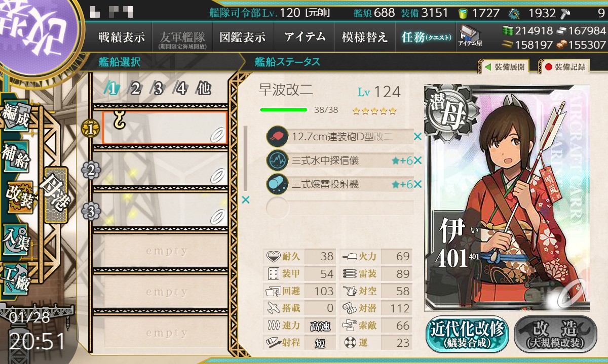Click the 12.7cm連装砲D型 main gun icon

click(x=277, y=137)
